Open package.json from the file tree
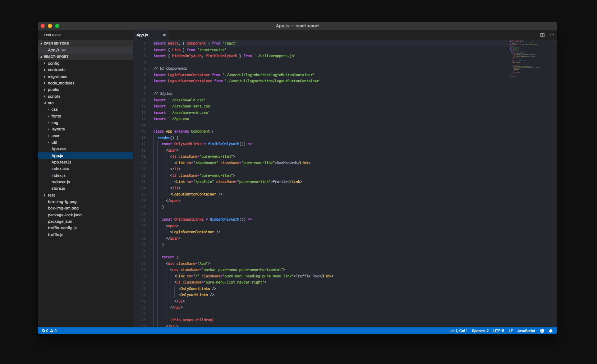597x364 pixels. [x=60, y=222]
